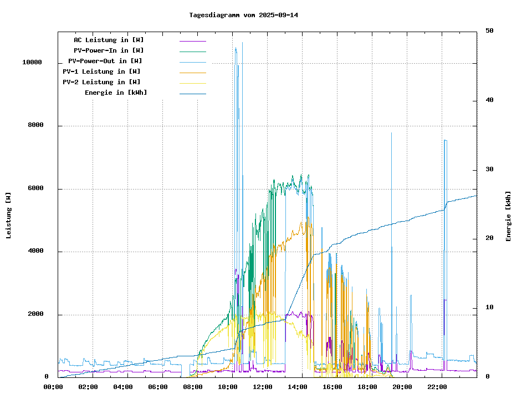Click the PV-Power-Out legend label
The height and width of the screenshot is (399, 532).
(x=105, y=61)
